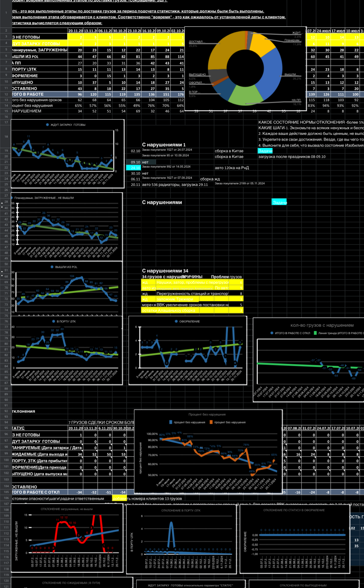Screen dimensions: 364x588
Task: Click the blue процент без нарушения legend entry
Action: click(187, 422)
